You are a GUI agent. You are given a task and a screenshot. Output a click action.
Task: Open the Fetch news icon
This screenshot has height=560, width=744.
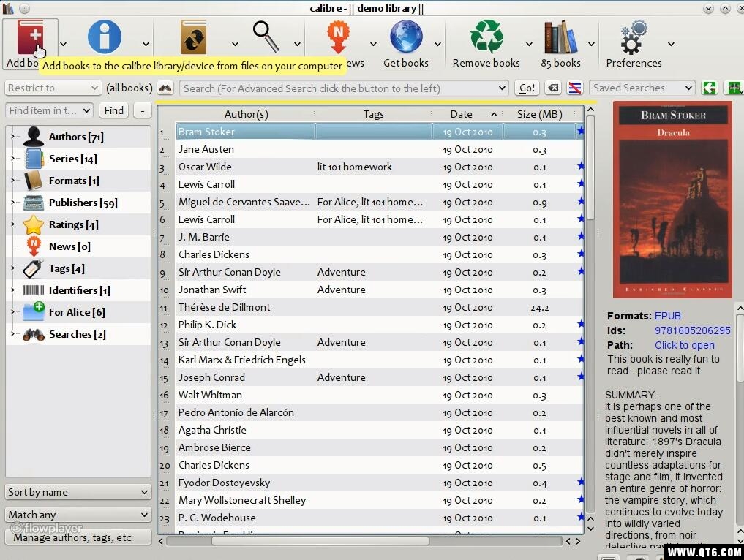[x=338, y=37]
